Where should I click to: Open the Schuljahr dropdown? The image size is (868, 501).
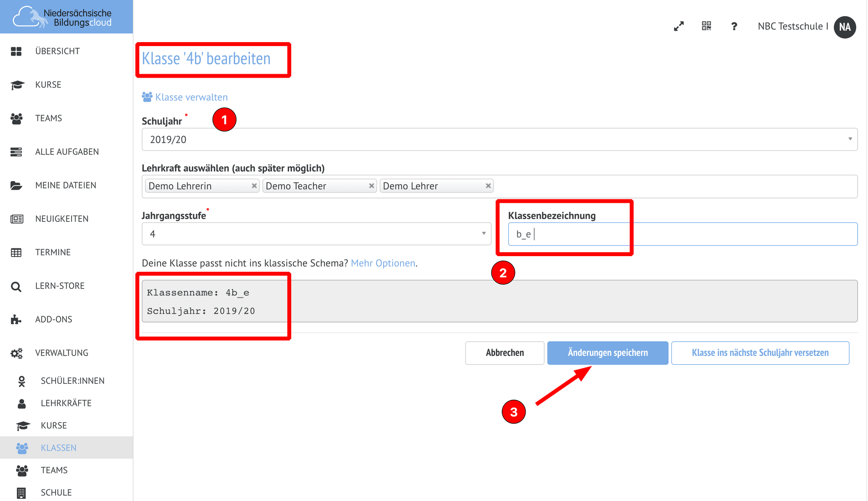(x=499, y=139)
